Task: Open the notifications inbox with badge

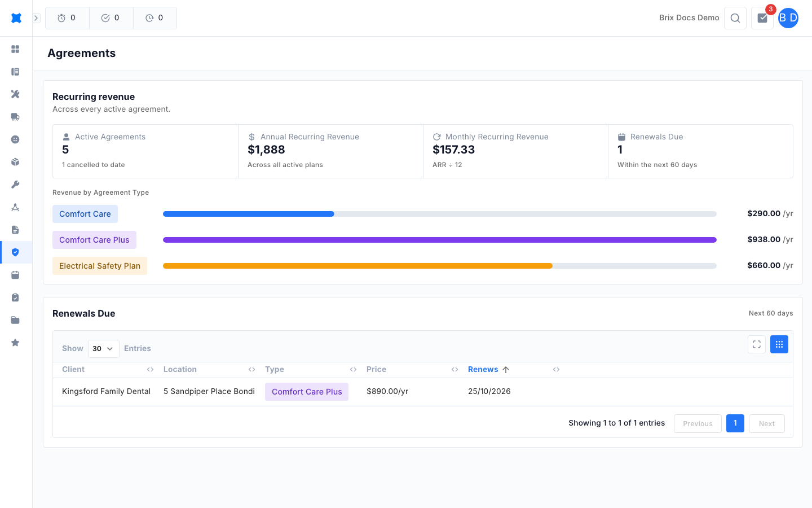Action: click(x=762, y=18)
